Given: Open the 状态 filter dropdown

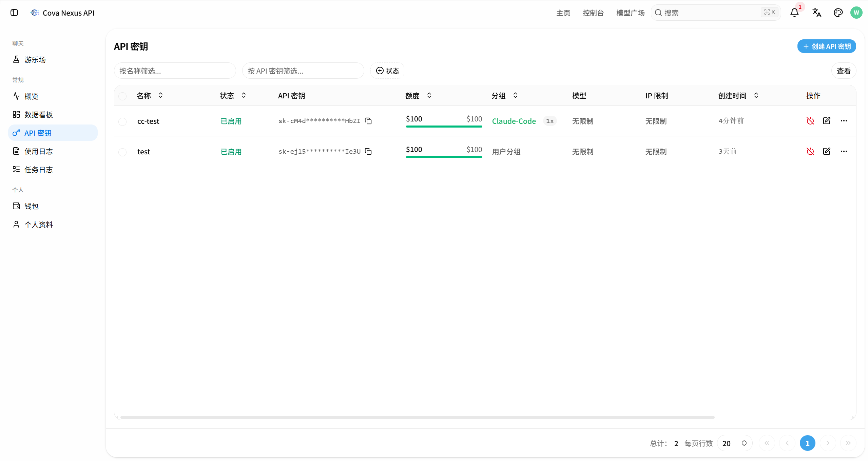Looking at the screenshot, I should point(387,71).
